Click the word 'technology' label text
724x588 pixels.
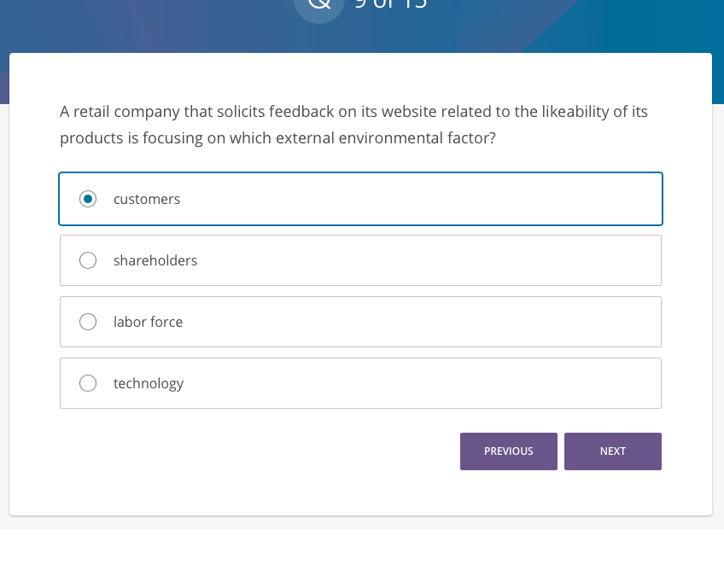[148, 383]
